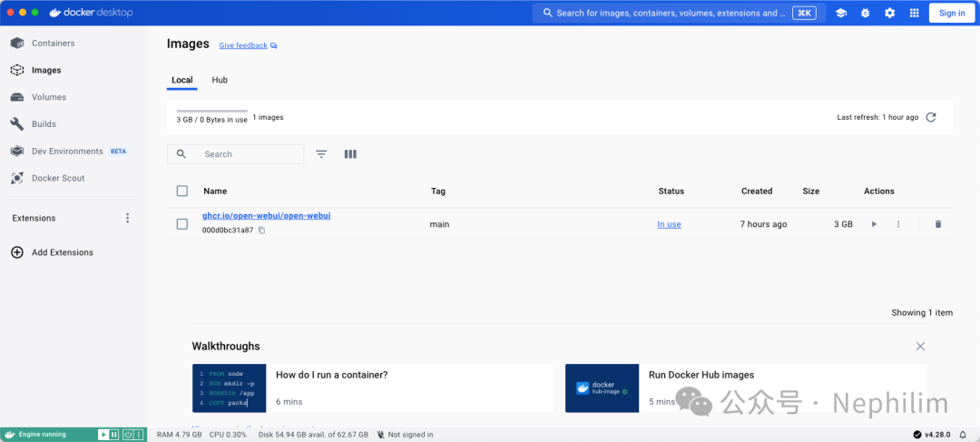The width and height of the screenshot is (980, 442).
Task: Sort by the Size column header
Action: point(810,192)
